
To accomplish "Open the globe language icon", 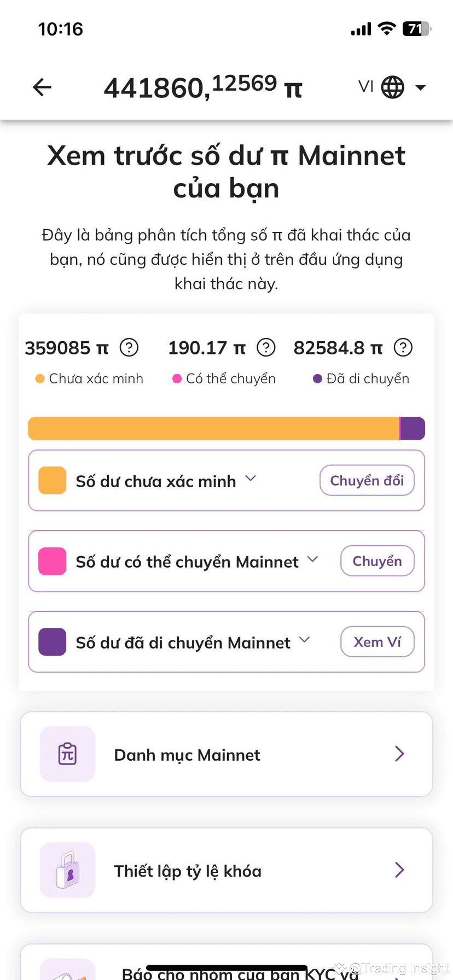I will click(392, 87).
